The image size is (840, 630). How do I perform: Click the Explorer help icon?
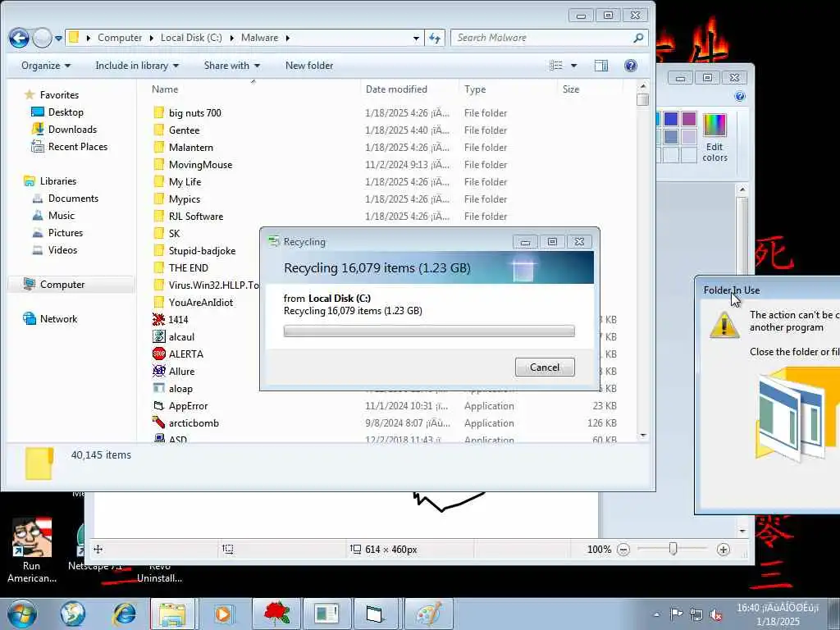[x=631, y=66]
